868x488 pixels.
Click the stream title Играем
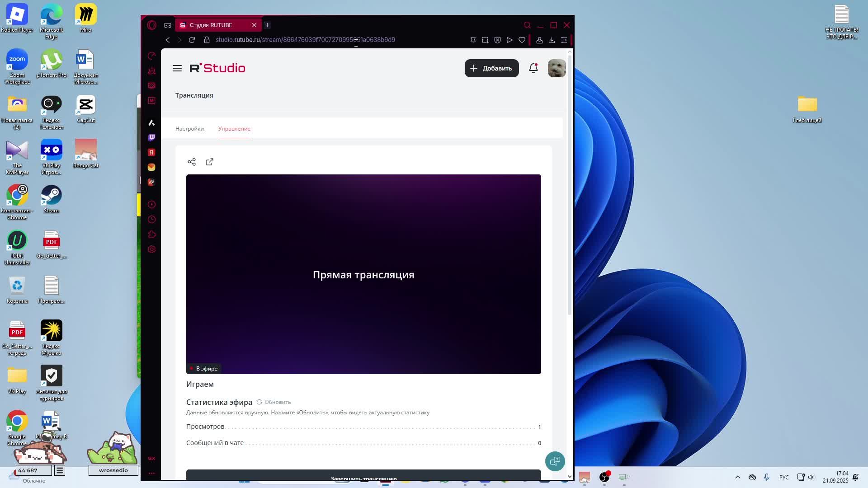click(x=200, y=384)
